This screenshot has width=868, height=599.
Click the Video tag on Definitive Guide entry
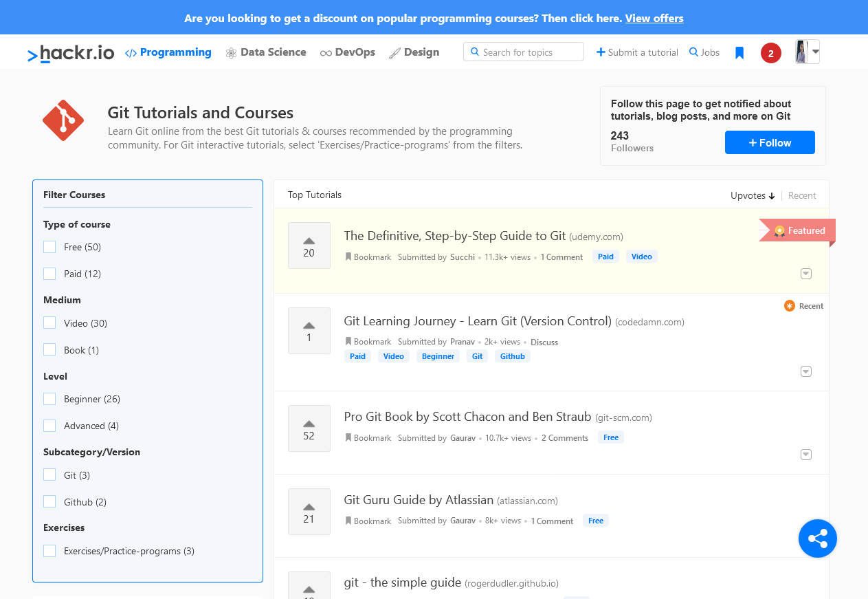(x=642, y=257)
